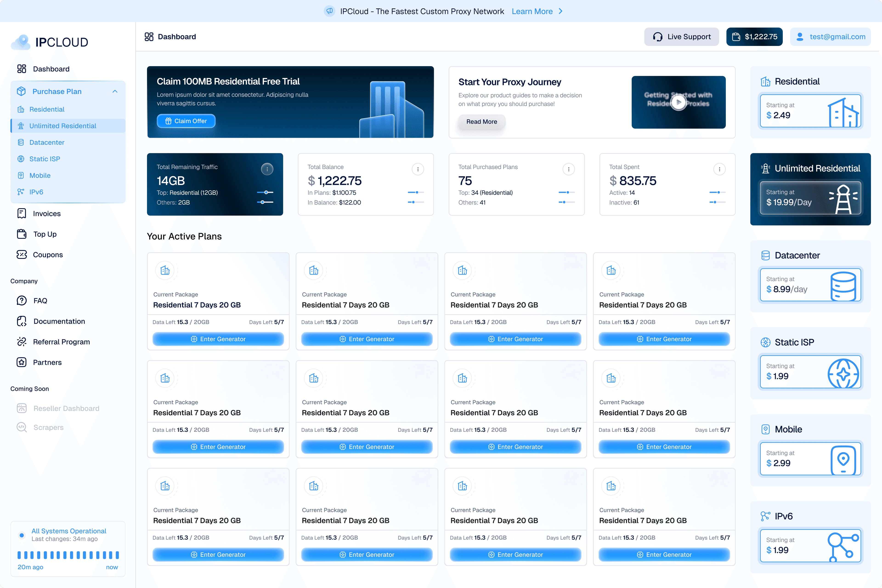The image size is (882, 588).
Task: Click the Claim Offer button
Action: click(186, 121)
